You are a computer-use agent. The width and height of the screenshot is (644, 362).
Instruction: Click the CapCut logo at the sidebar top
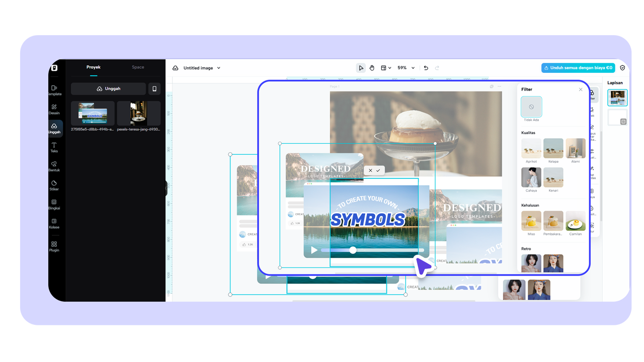(54, 68)
